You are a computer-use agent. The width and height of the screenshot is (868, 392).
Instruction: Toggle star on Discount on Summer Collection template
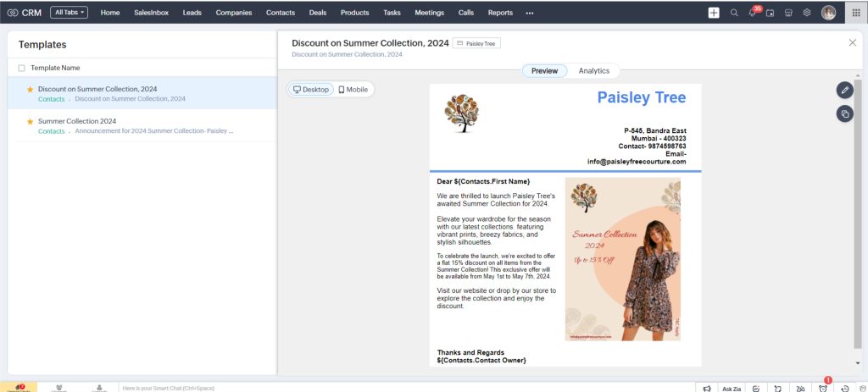(x=30, y=89)
